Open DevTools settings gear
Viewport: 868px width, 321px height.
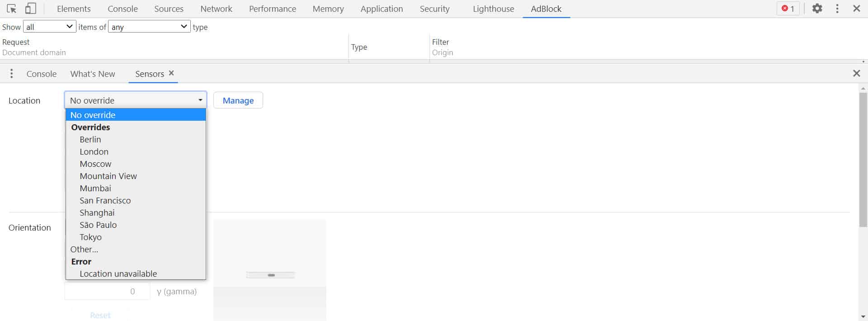click(817, 9)
